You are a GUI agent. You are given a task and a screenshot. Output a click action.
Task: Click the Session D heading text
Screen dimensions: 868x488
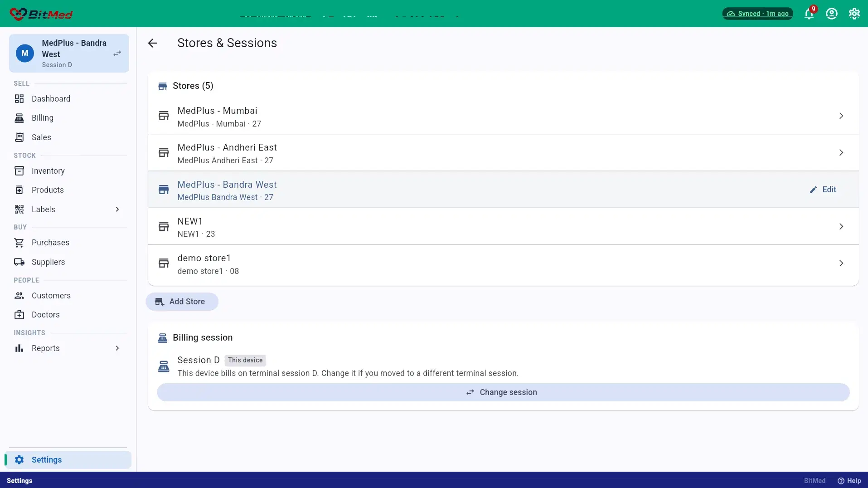click(199, 360)
